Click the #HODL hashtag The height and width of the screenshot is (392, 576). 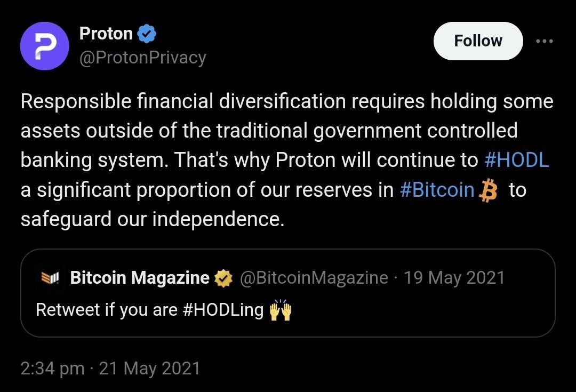pyautogui.click(x=516, y=161)
